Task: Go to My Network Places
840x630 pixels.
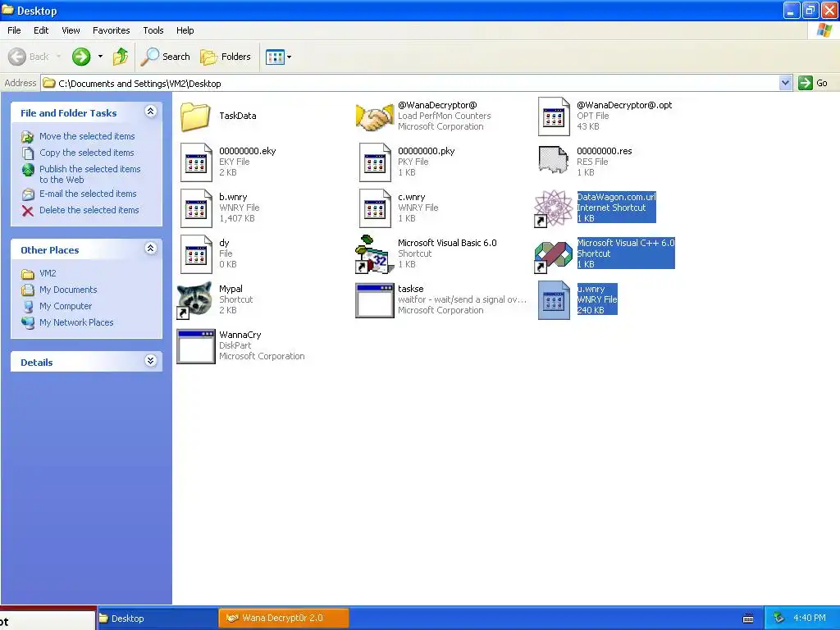Action: click(76, 322)
